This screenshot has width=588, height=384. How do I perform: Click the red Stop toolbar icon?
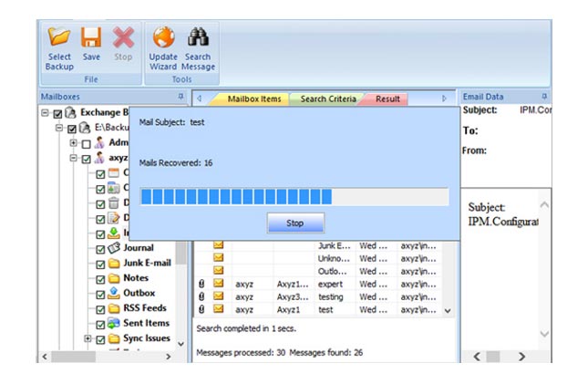click(x=123, y=37)
